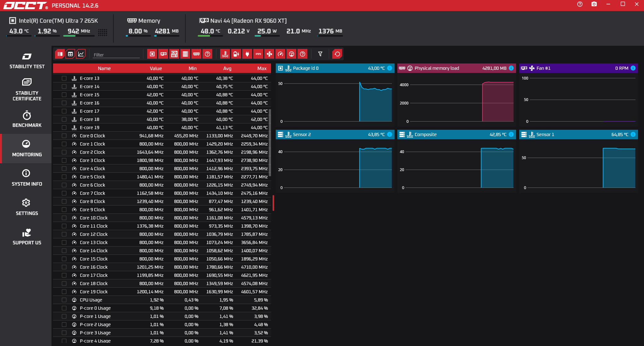Go to the System Info section
The width and height of the screenshot is (644, 346).
[x=27, y=178]
